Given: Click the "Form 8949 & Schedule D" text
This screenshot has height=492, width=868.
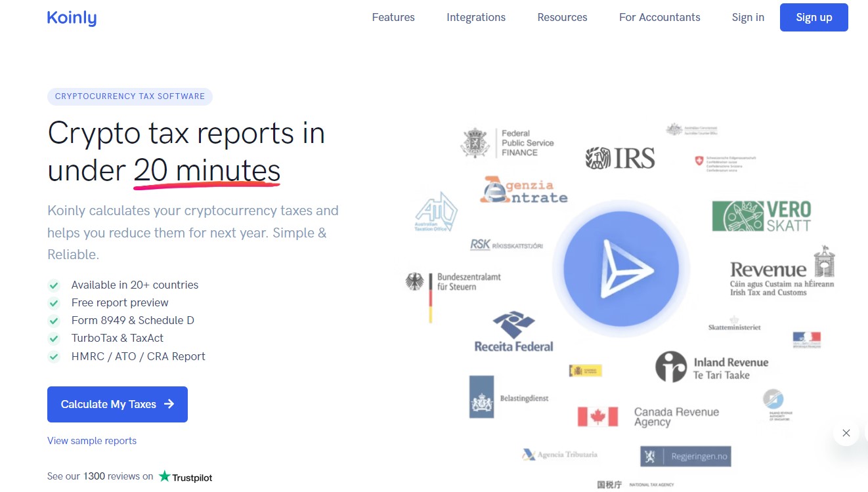Looking at the screenshot, I should [133, 320].
